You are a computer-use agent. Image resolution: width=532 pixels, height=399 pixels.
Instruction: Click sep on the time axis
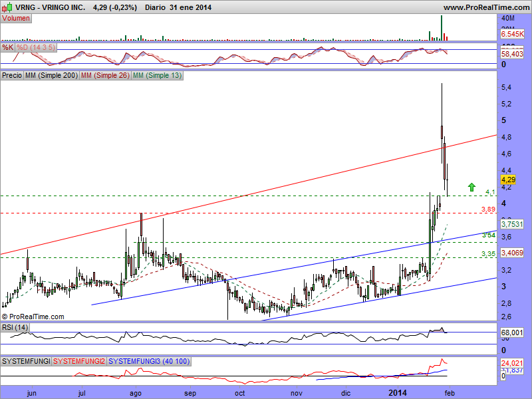coord(190,393)
